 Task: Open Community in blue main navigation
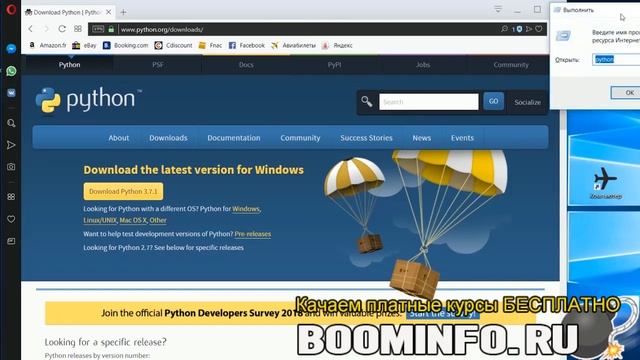(300, 138)
